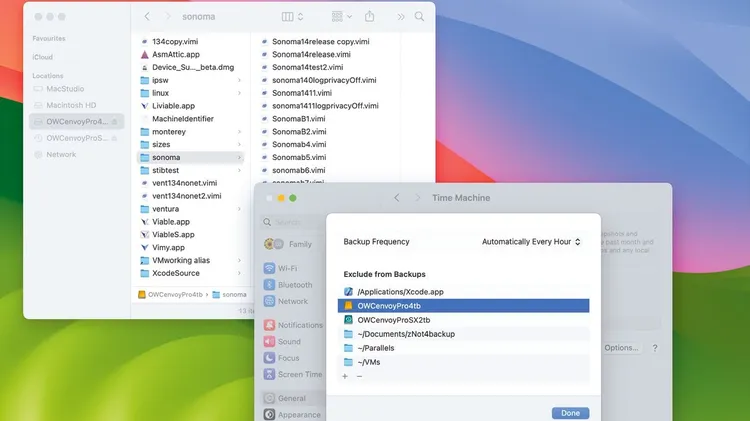The image size is (750, 421).
Task: Select OWCenvoyProS volume in Finder sidebar
Action: (77, 138)
